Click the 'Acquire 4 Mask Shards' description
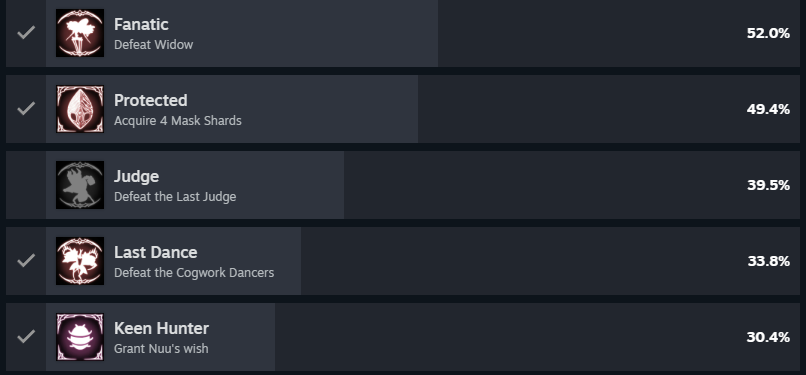The image size is (806, 375). 177,121
